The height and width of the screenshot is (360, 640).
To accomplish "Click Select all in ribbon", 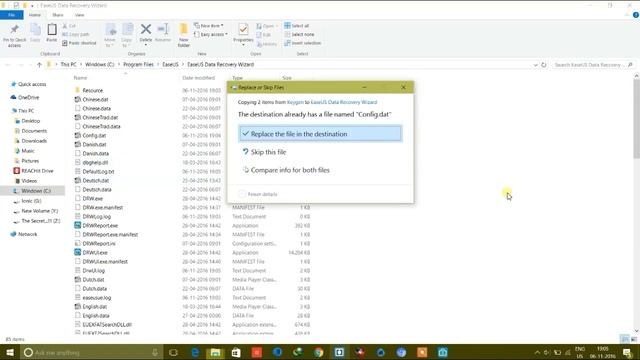I will pos(297,26).
